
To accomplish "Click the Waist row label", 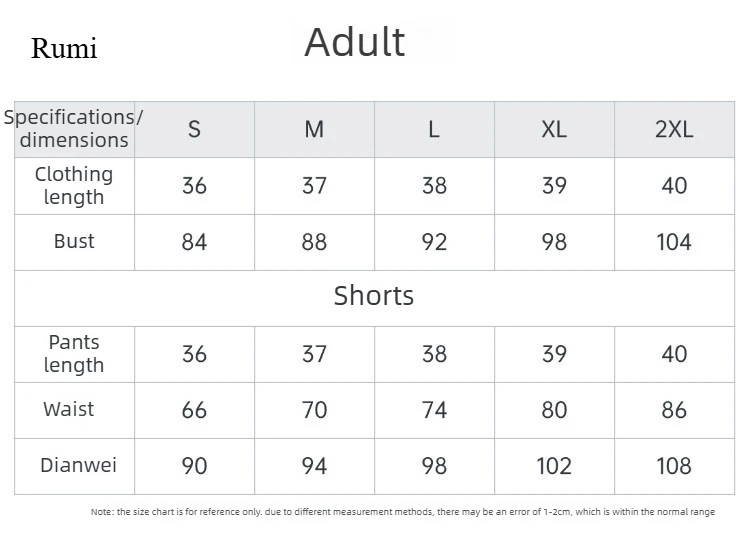I will pyautogui.click(x=69, y=409).
